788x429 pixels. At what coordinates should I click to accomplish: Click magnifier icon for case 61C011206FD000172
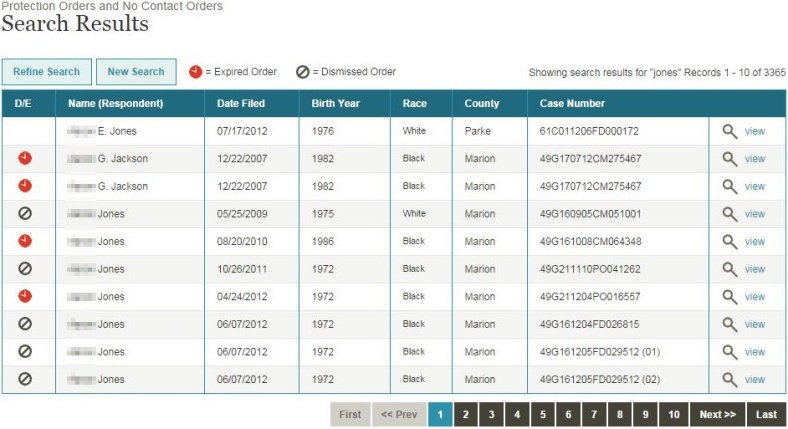point(730,131)
